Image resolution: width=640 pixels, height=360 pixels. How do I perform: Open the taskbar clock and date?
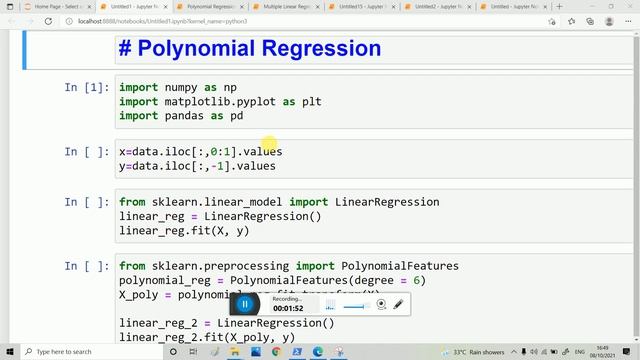click(602, 352)
